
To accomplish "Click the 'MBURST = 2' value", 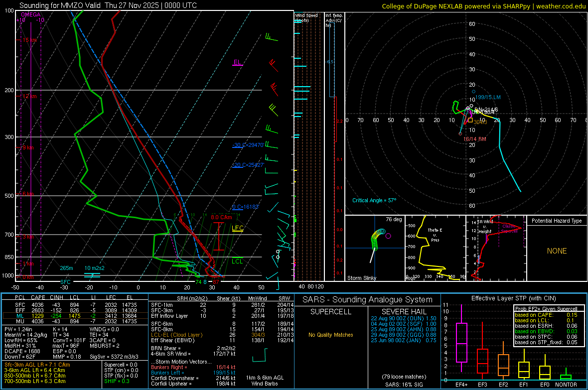I will click(104, 346).
